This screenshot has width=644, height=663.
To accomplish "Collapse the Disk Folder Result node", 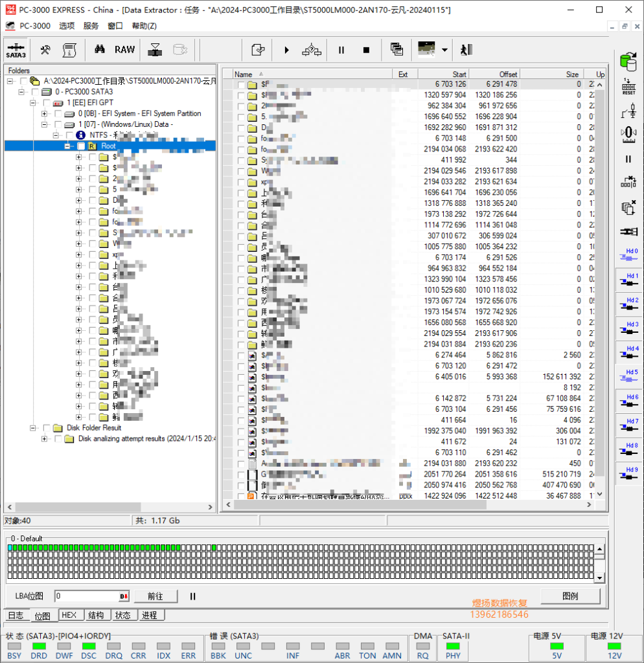I will pyautogui.click(x=32, y=429).
